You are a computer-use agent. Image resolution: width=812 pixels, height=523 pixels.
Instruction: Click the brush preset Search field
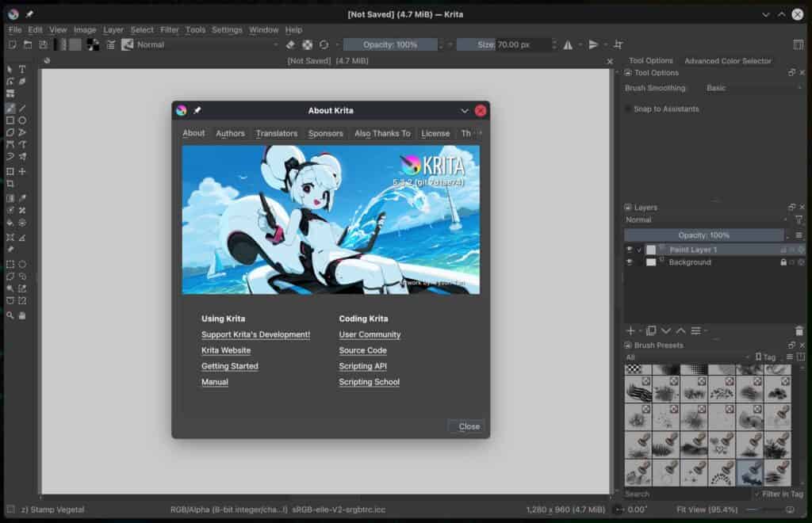[x=687, y=494]
